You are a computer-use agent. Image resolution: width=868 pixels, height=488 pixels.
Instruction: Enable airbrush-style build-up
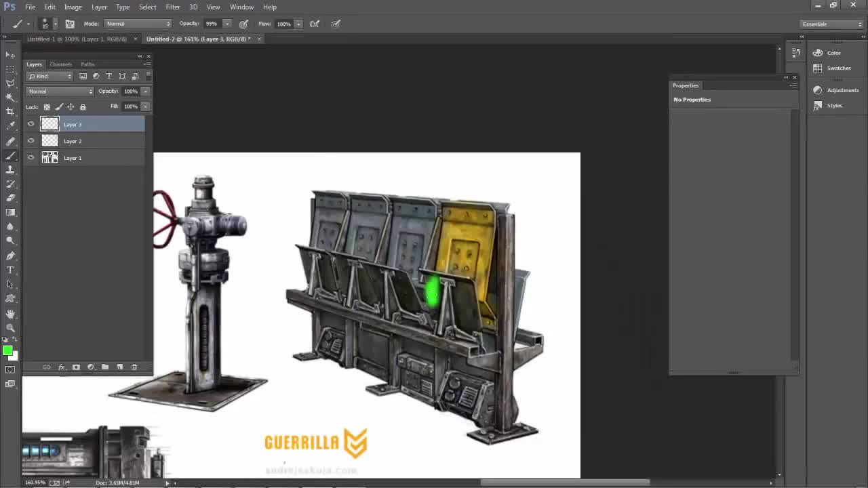pyautogui.click(x=315, y=24)
